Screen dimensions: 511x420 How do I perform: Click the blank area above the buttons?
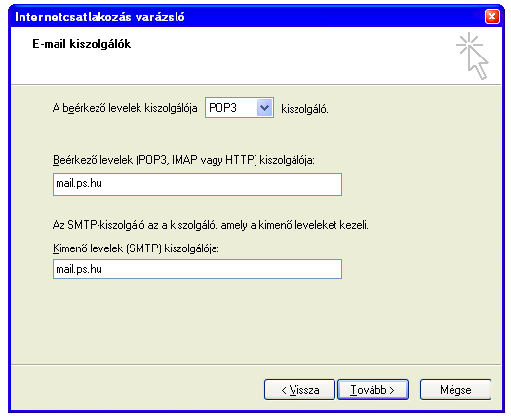pyautogui.click(x=255, y=323)
